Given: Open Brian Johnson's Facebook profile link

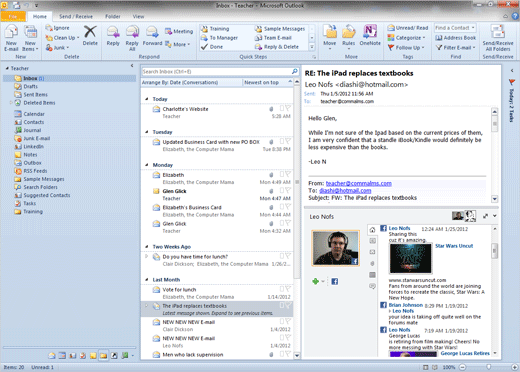Looking at the screenshot, I should tap(406, 305).
